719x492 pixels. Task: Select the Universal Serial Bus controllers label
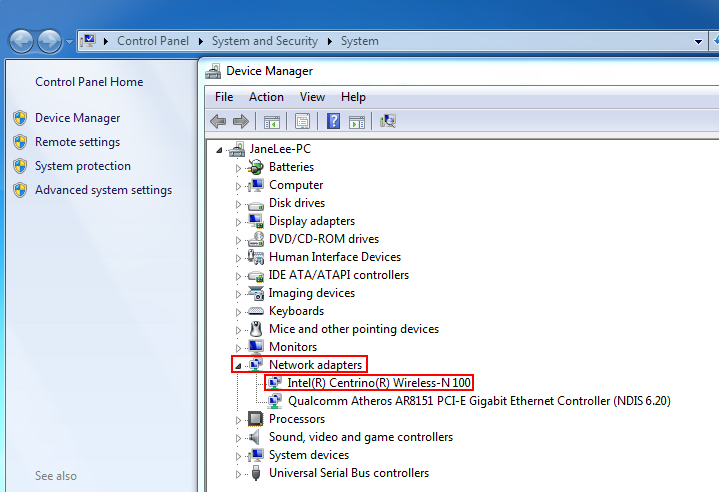click(349, 473)
